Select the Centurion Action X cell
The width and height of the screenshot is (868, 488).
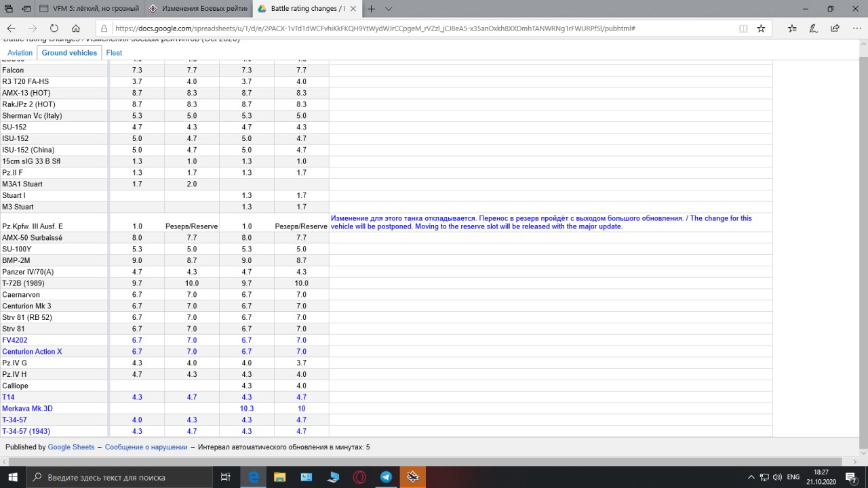54,352
